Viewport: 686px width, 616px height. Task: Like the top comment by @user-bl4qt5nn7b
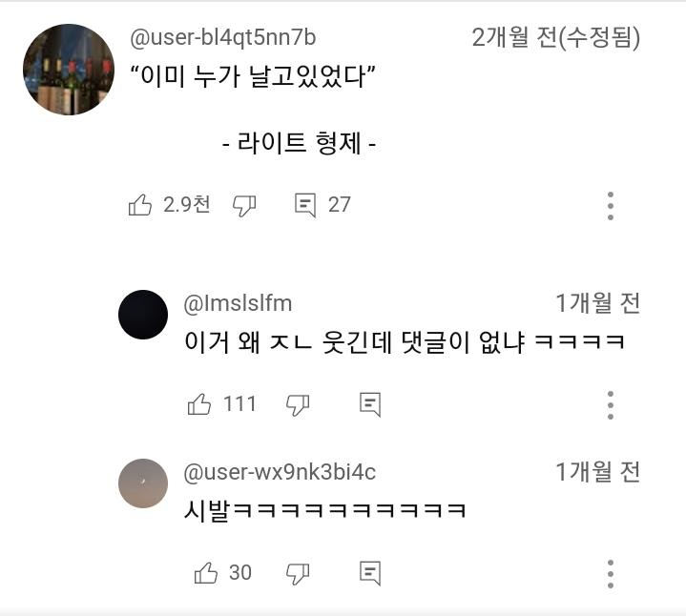pyautogui.click(x=140, y=205)
